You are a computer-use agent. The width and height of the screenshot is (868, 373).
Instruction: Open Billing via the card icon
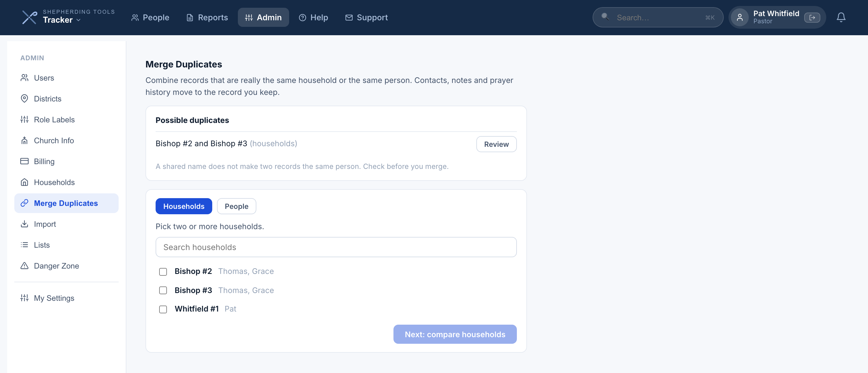tap(24, 161)
